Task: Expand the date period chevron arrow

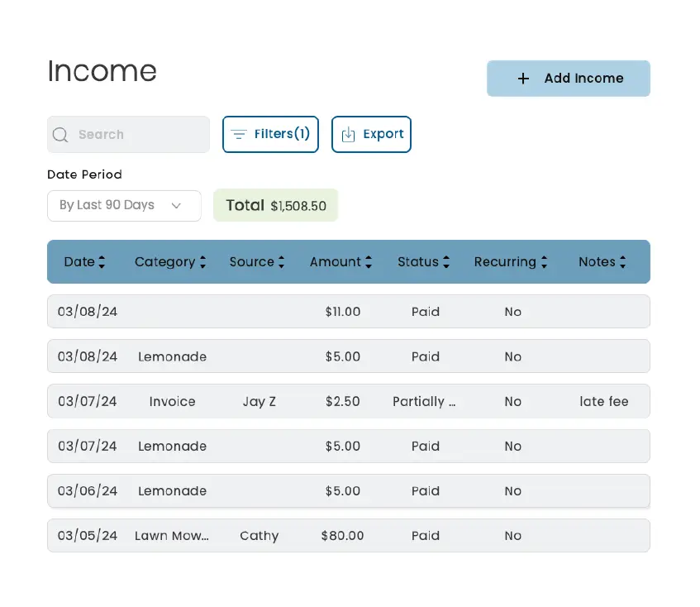Action: [x=176, y=206]
